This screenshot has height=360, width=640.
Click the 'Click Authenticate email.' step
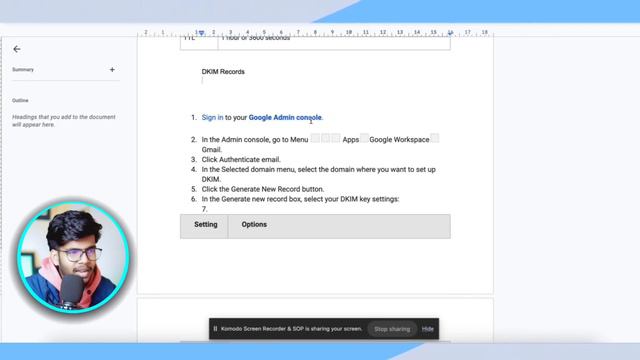point(241,160)
